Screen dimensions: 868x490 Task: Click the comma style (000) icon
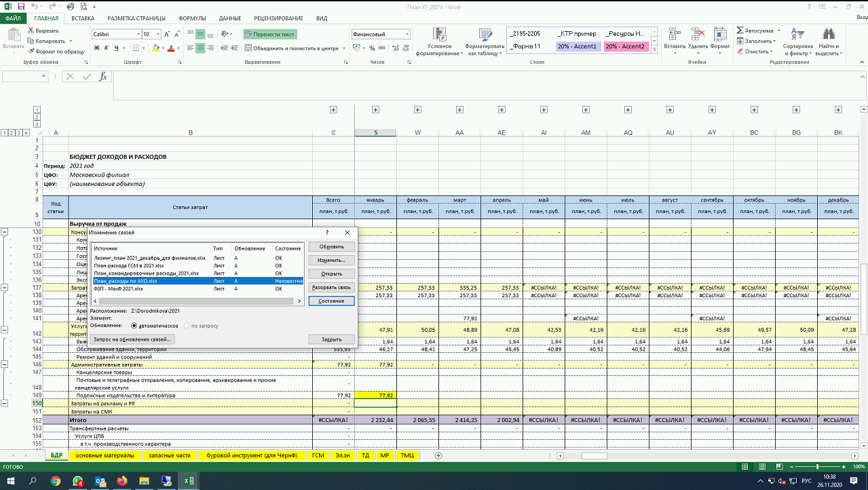(382, 48)
